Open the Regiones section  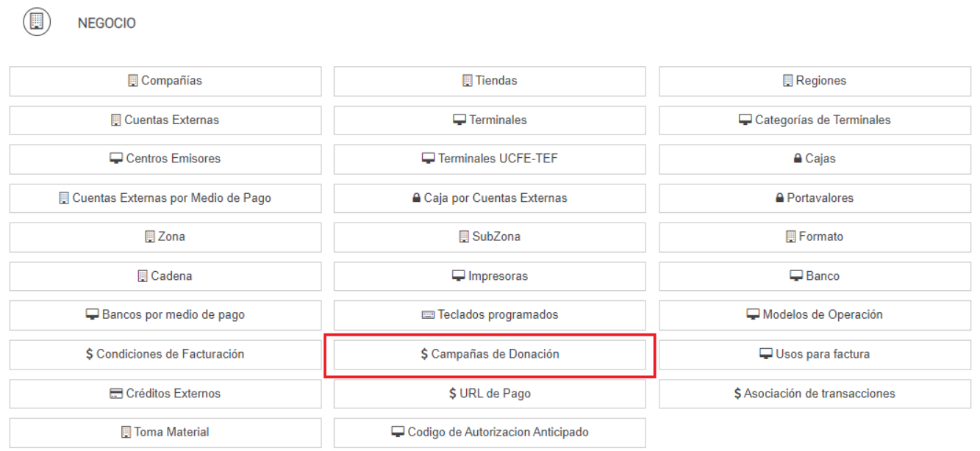815,81
